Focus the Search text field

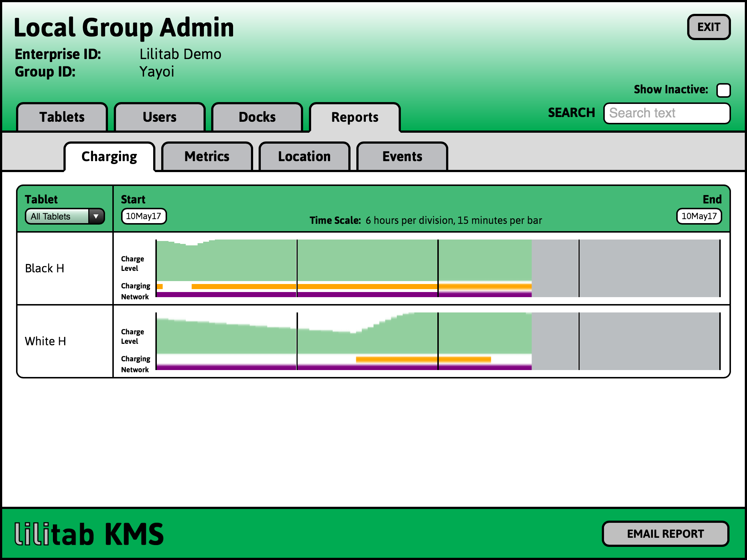[x=667, y=113]
